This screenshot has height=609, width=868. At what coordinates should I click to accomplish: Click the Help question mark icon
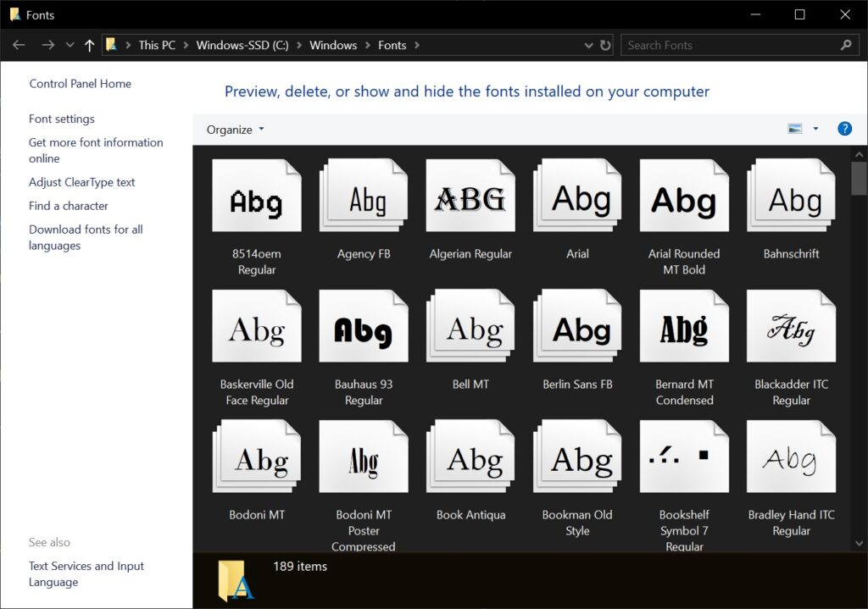(844, 129)
